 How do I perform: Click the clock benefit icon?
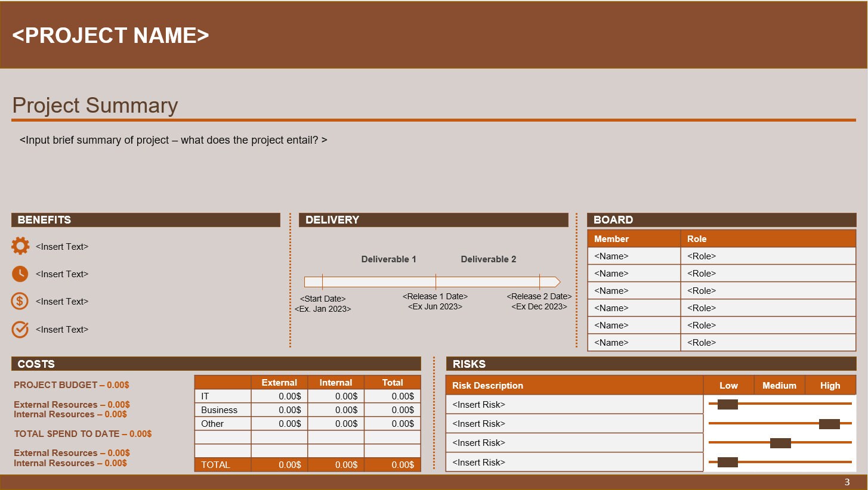(x=20, y=274)
